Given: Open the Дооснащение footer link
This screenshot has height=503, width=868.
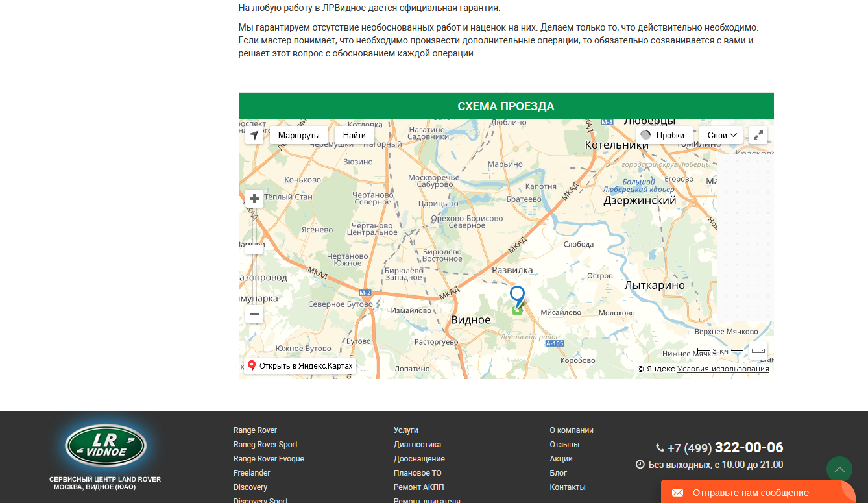Looking at the screenshot, I should [419, 459].
